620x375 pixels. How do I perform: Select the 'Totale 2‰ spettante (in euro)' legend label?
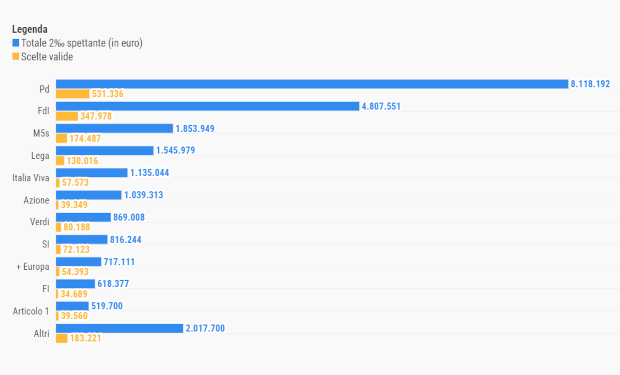(x=82, y=43)
